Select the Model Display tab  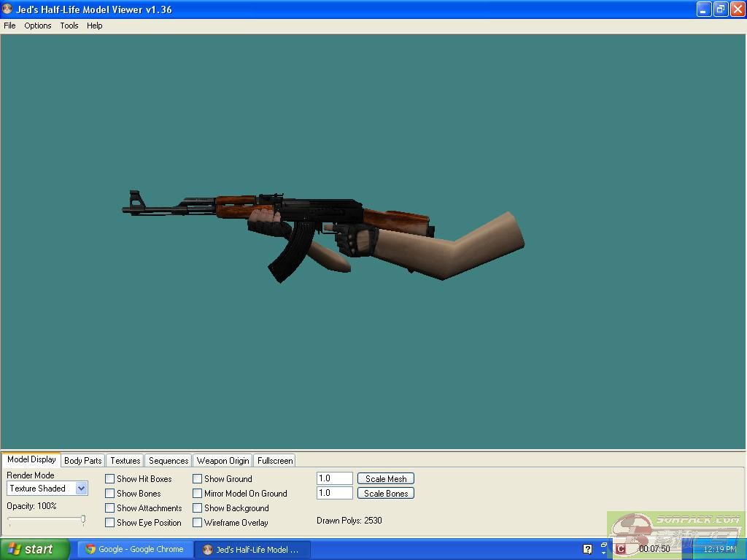coord(31,459)
